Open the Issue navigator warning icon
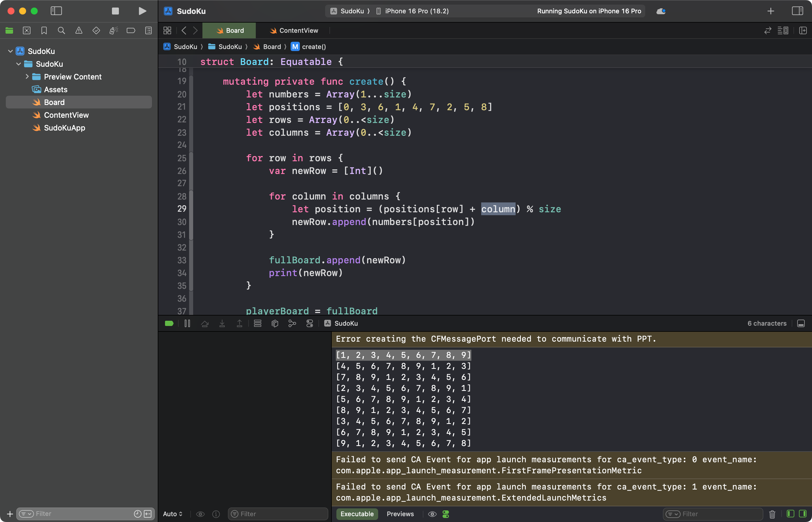 click(79, 30)
